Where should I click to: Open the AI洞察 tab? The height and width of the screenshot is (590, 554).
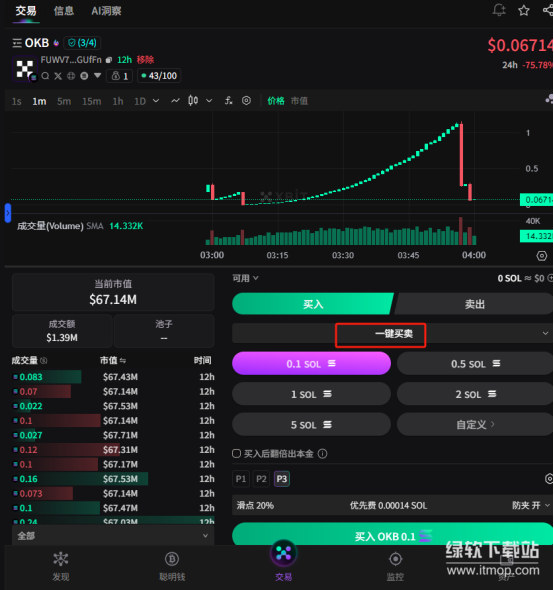(106, 11)
